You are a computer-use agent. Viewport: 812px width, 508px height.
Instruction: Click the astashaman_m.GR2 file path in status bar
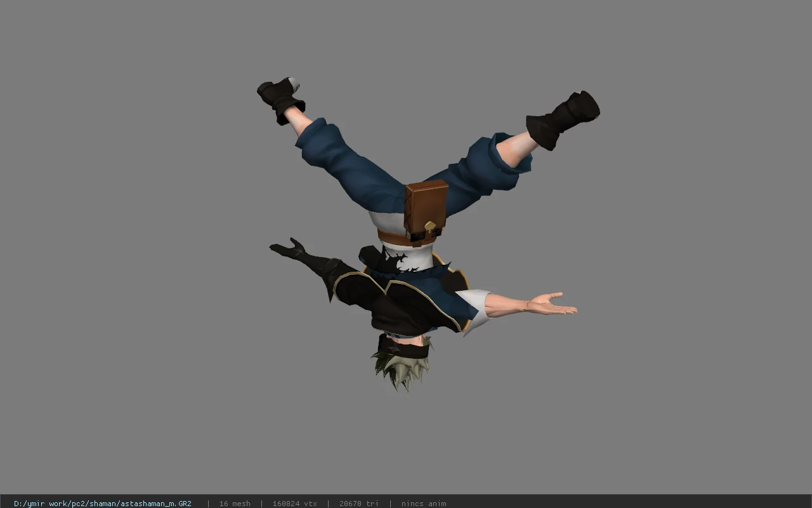(x=103, y=504)
